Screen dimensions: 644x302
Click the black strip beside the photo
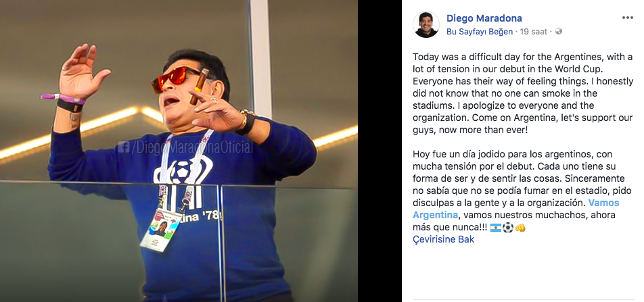coord(379,151)
